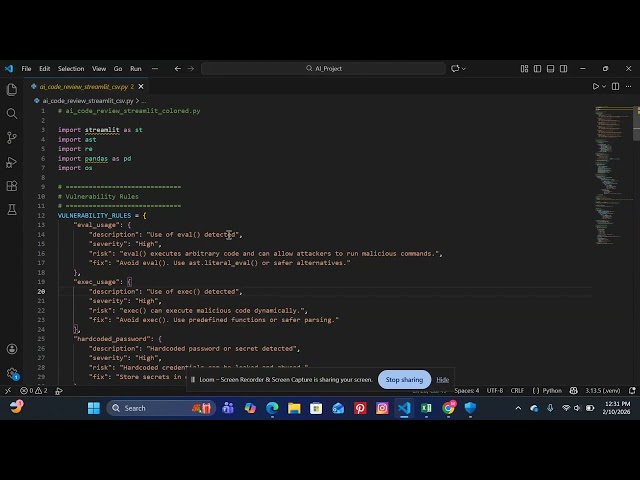This screenshot has width=640, height=480.
Task: Open the Selection menu
Action: tap(71, 69)
